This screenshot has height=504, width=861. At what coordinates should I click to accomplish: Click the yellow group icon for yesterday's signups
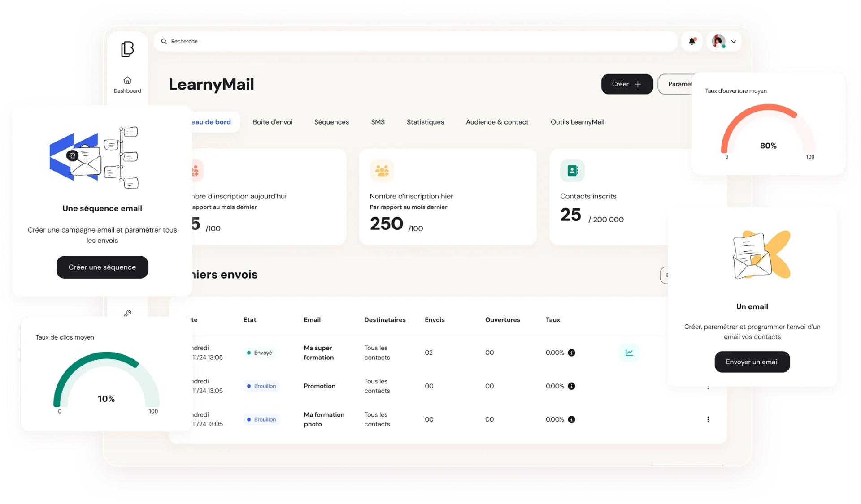click(382, 170)
